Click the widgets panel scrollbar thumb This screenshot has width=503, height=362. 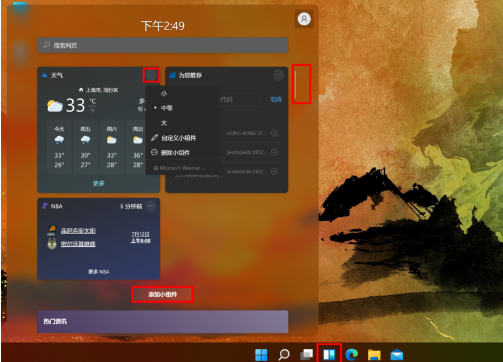tap(295, 85)
